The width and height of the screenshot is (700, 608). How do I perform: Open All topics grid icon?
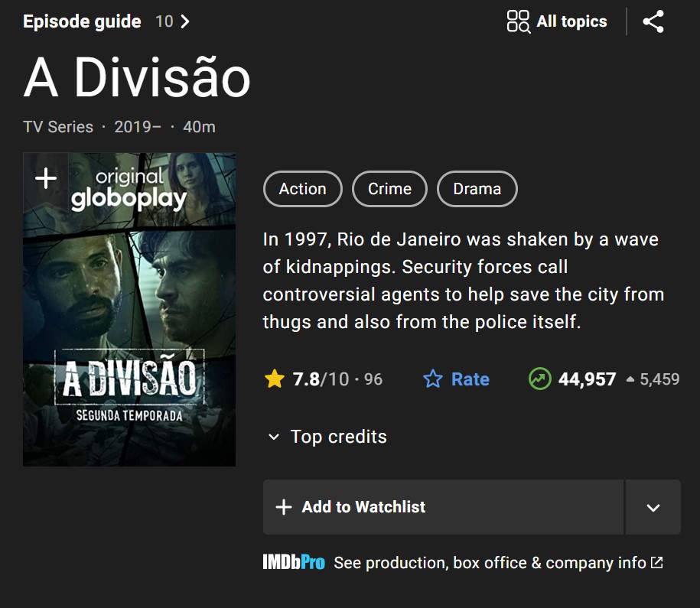(518, 21)
